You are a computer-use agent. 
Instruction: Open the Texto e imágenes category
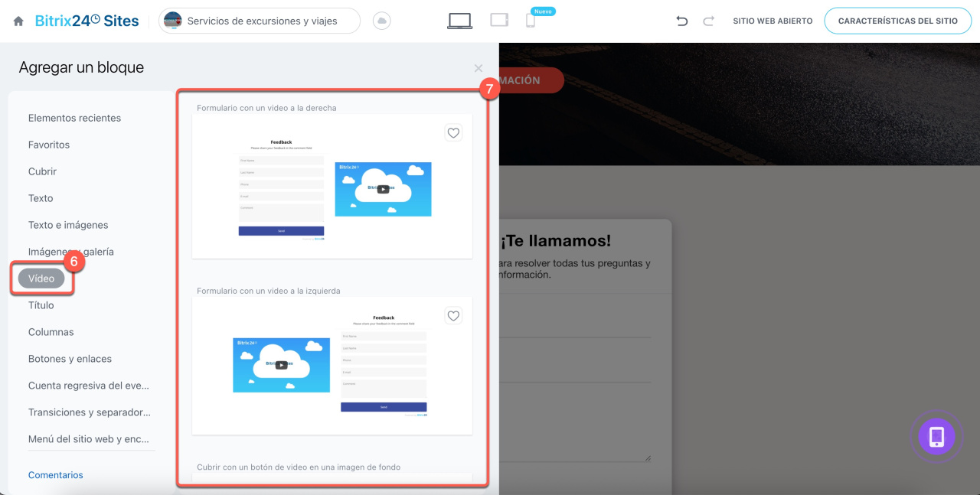click(x=68, y=225)
